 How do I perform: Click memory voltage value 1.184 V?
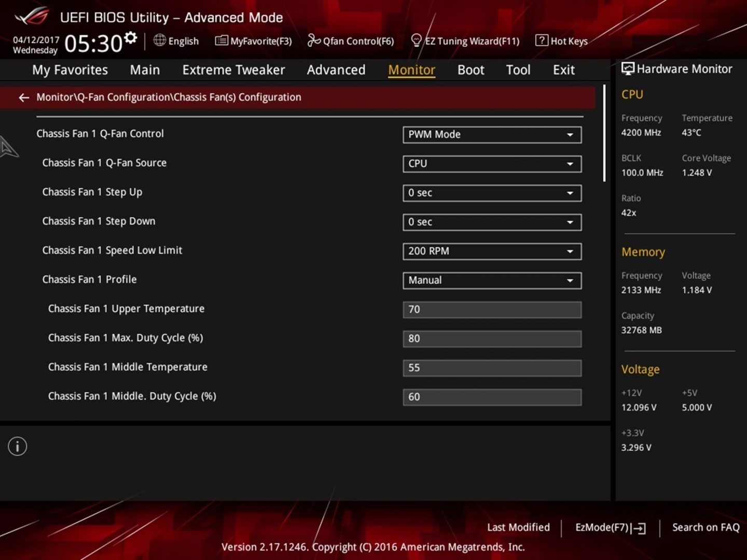(697, 290)
